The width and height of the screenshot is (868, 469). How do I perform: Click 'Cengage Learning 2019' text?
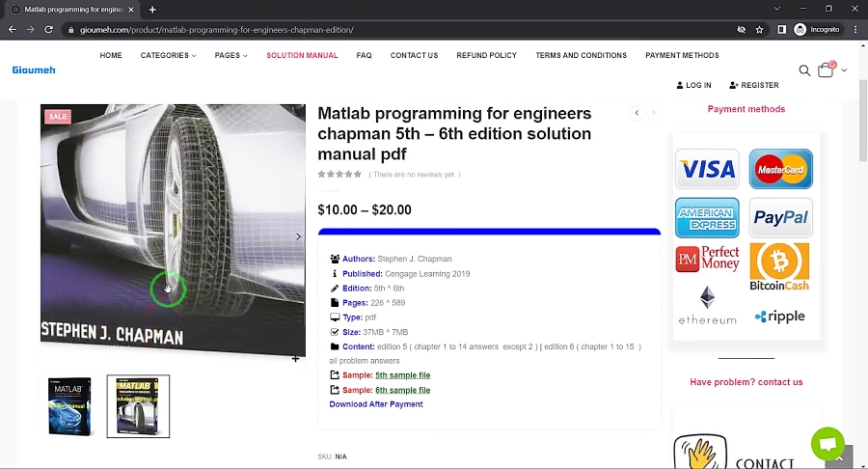pos(427,273)
